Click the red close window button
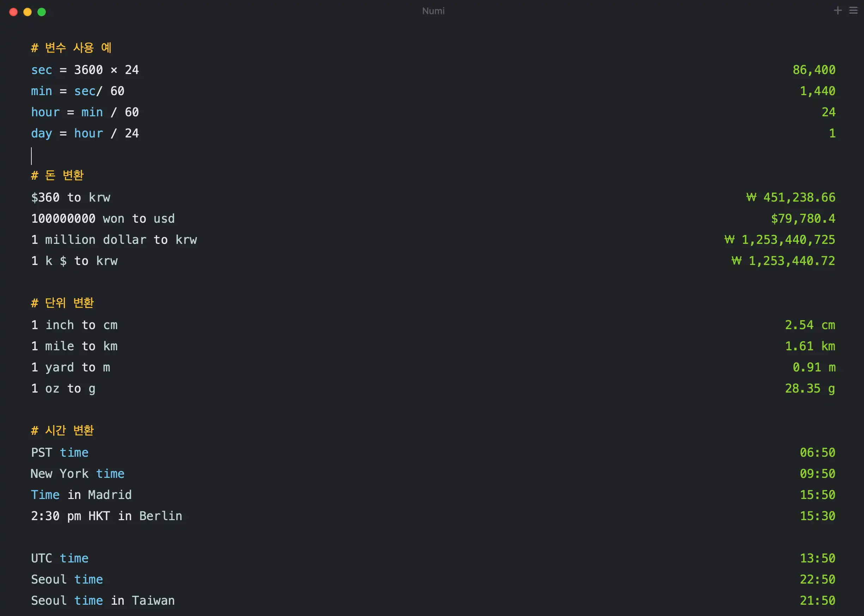 point(13,12)
